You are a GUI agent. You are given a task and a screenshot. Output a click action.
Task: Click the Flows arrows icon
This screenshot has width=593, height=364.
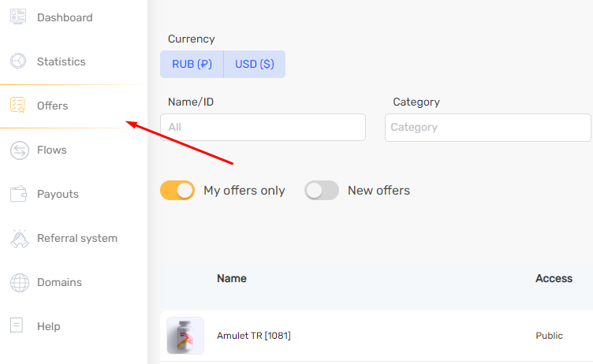pos(18,150)
